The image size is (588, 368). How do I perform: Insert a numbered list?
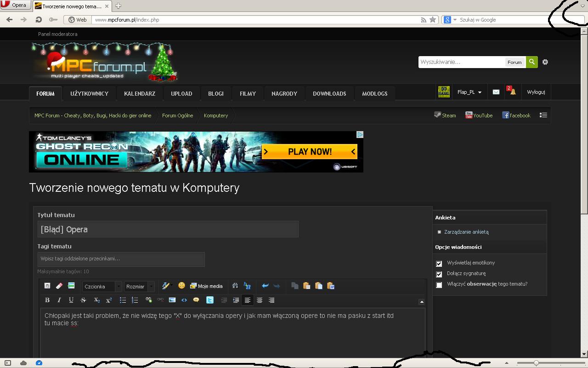135,300
